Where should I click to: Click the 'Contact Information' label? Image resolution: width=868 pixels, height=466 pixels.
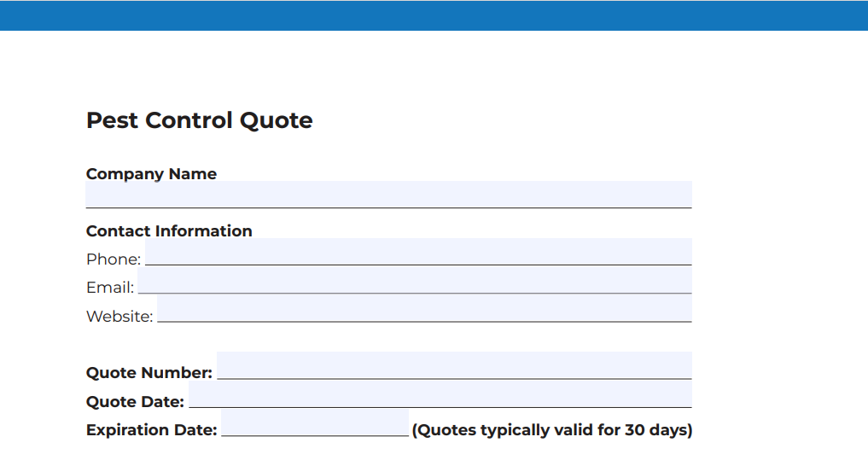click(x=169, y=230)
